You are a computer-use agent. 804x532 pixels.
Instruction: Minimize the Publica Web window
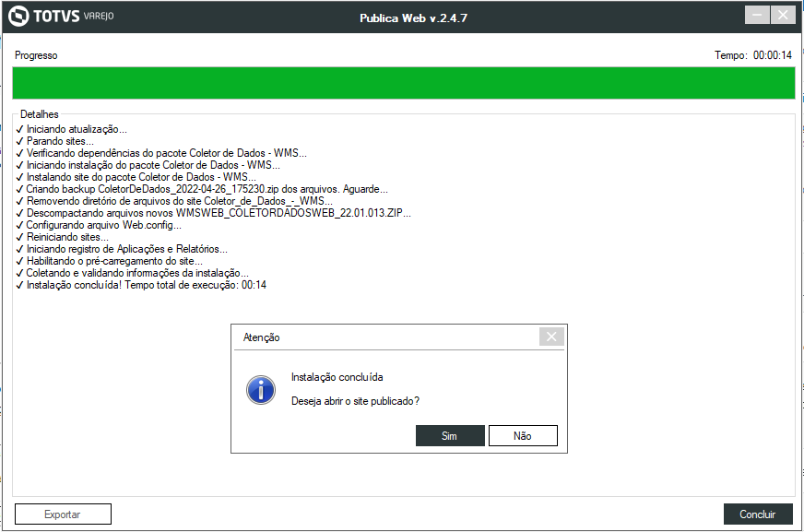pos(757,15)
